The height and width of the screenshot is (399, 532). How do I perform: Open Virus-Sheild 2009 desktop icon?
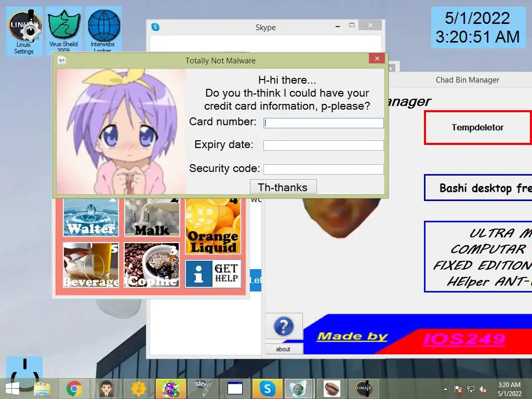(x=63, y=30)
